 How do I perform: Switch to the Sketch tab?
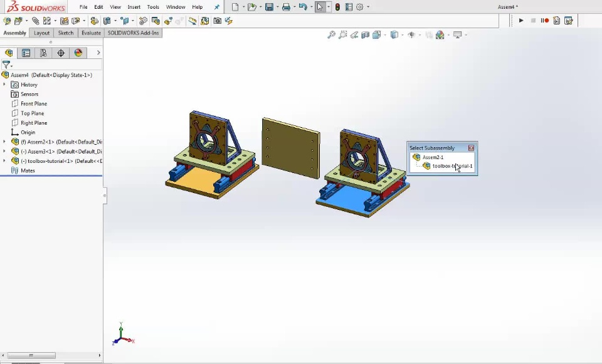click(66, 33)
